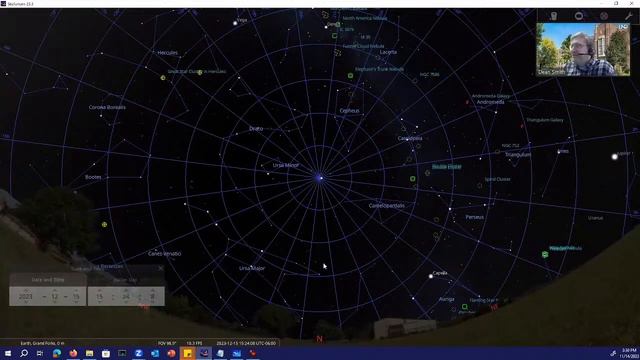Screen dimensions: 640x360
Task: Click the Earth, Grand Forks location status text
Action: pos(42,343)
